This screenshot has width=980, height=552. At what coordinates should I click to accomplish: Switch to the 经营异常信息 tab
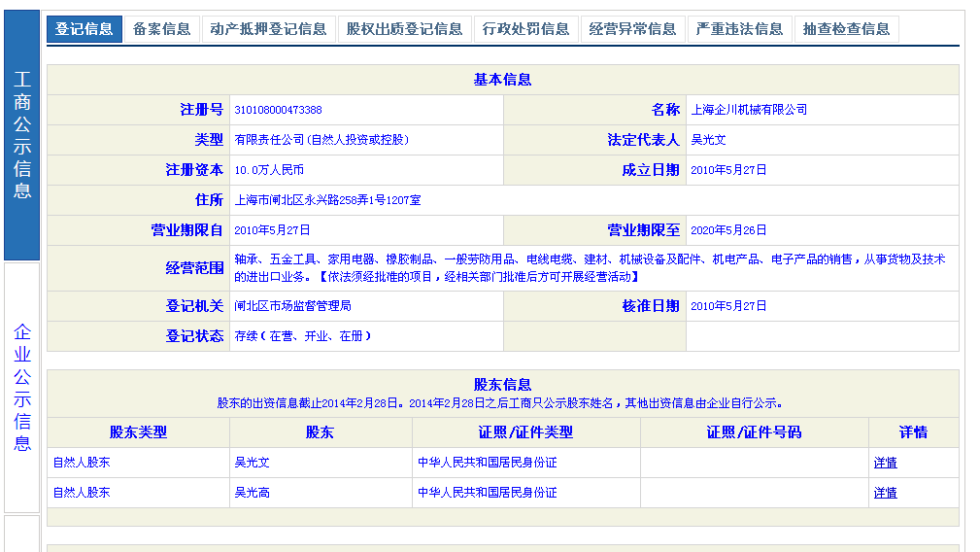632,29
